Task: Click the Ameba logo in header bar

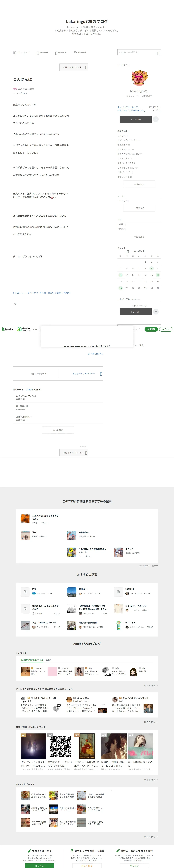Action: [7, 329]
